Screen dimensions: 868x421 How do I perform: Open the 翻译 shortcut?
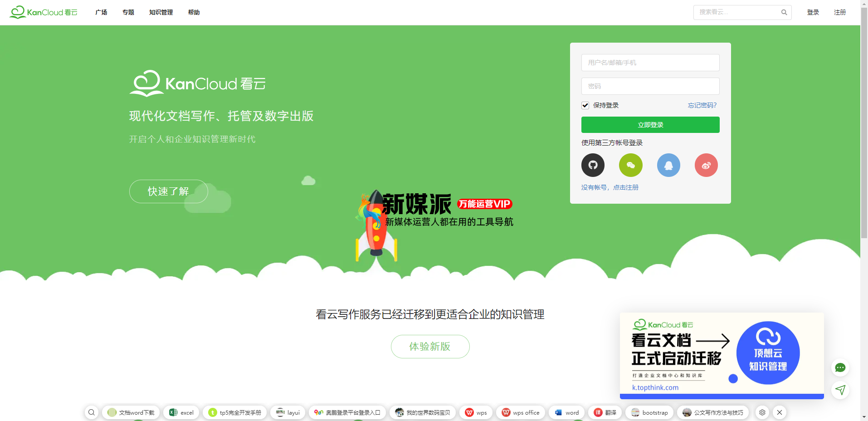[x=605, y=412]
